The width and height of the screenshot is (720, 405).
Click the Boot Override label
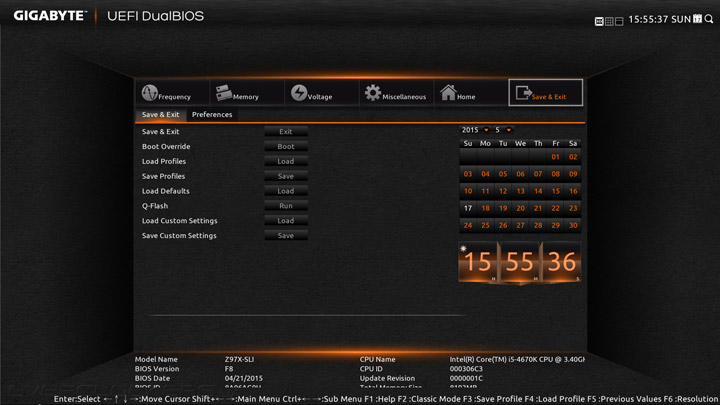pyautogui.click(x=166, y=146)
